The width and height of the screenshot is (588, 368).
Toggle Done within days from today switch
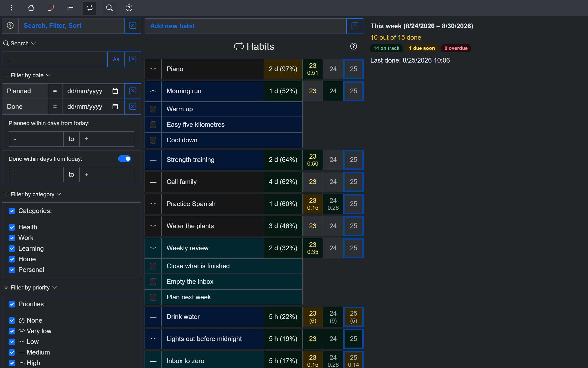coord(124,159)
